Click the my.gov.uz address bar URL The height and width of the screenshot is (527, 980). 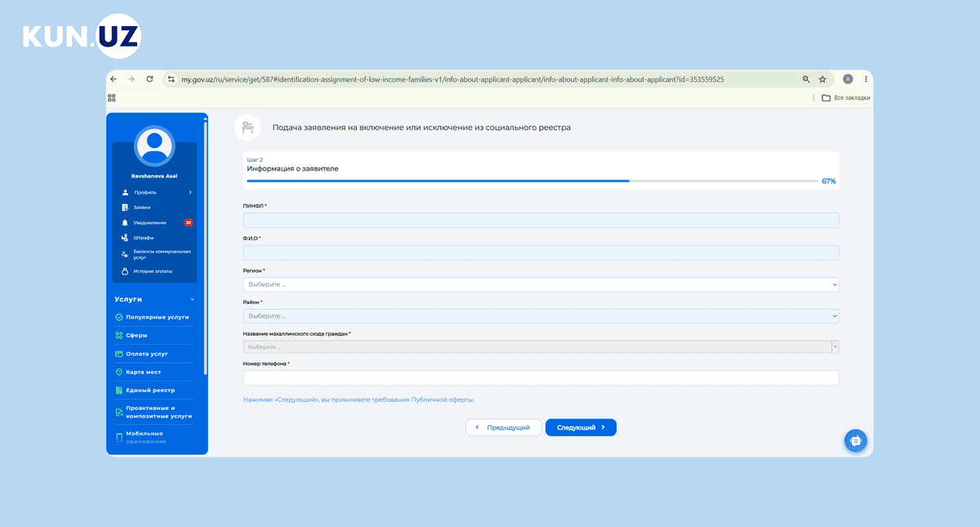pyautogui.click(x=452, y=79)
